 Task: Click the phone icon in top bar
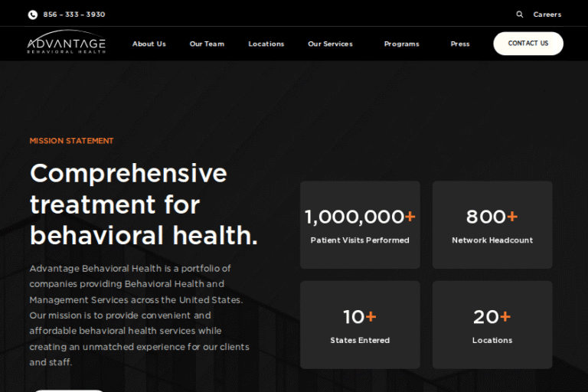tap(33, 15)
